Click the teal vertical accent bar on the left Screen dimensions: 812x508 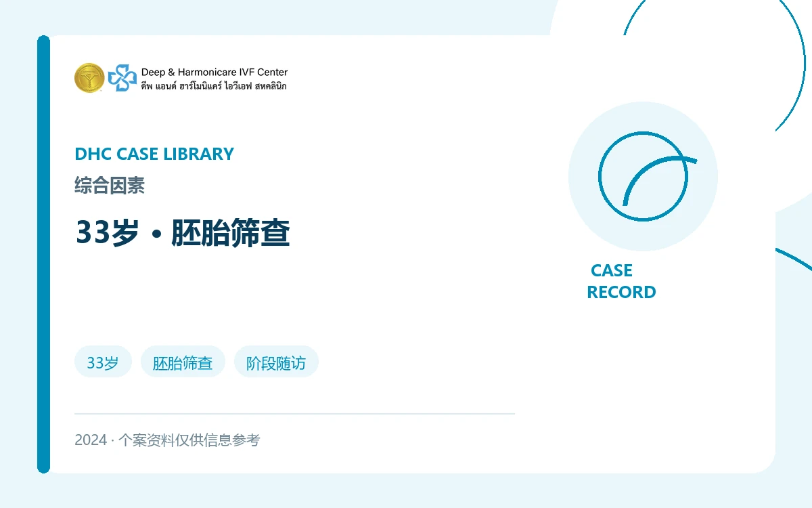click(x=44, y=254)
